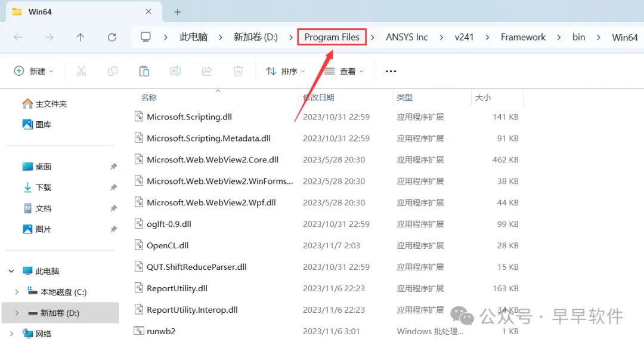644x342 pixels.
Task: Navigate to ANSYS Inc breadcrumb
Action: 407,37
